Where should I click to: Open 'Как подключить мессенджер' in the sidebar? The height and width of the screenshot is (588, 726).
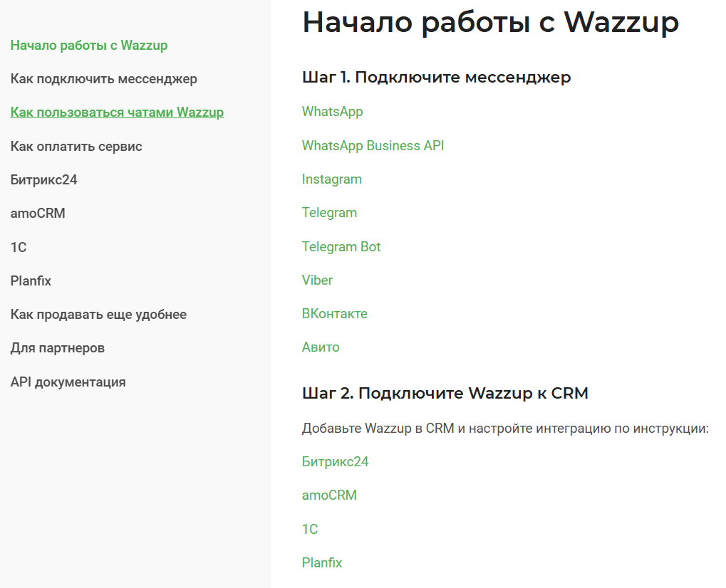(103, 79)
